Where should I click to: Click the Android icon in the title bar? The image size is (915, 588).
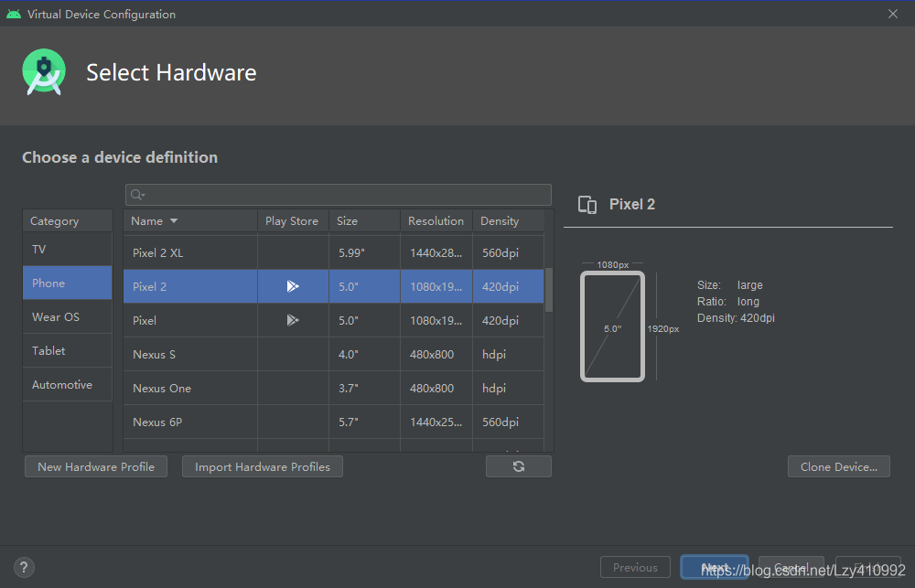[x=14, y=14]
